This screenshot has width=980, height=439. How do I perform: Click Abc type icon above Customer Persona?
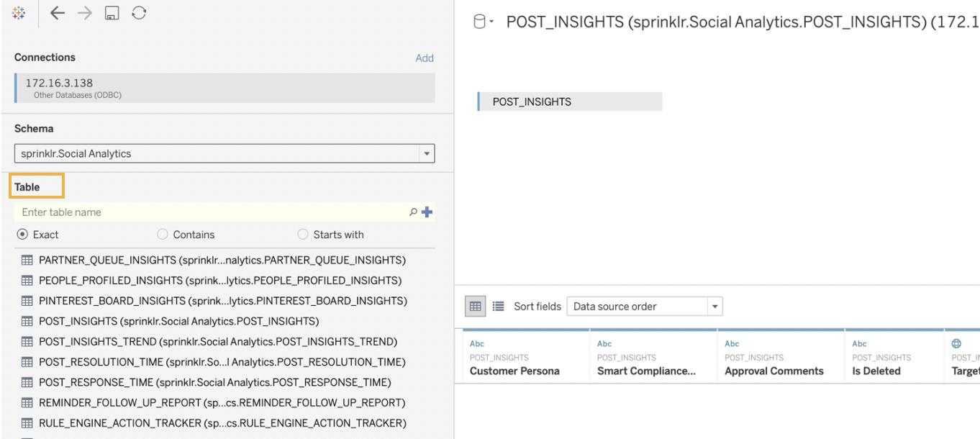(476, 344)
